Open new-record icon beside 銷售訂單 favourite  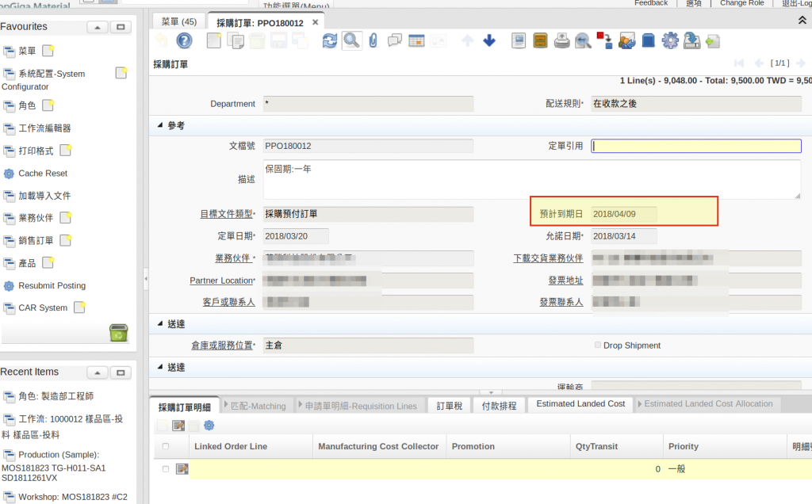click(x=66, y=240)
